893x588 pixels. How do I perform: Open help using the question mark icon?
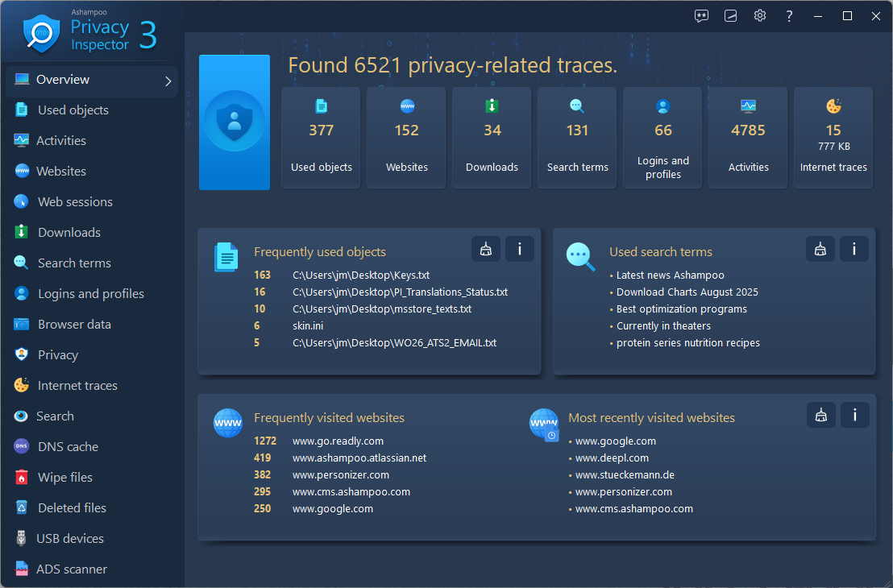(788, 15)
